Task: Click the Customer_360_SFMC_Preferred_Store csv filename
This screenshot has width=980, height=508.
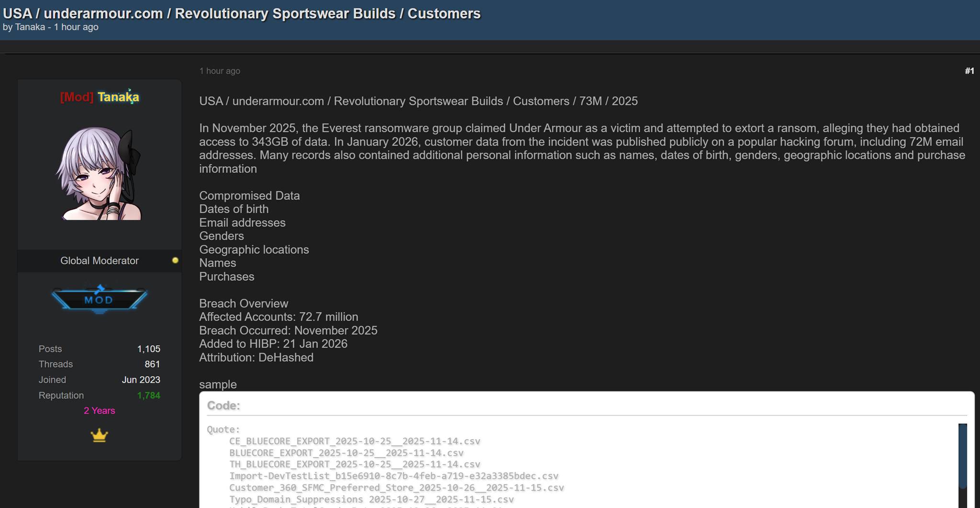Action: tap(397, 487)
